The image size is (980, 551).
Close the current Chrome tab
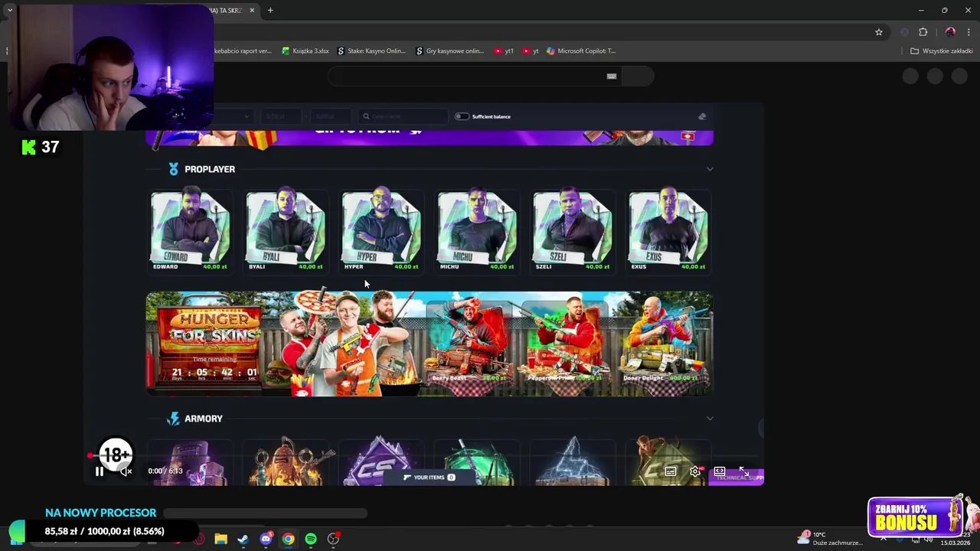tap(252, 10)
